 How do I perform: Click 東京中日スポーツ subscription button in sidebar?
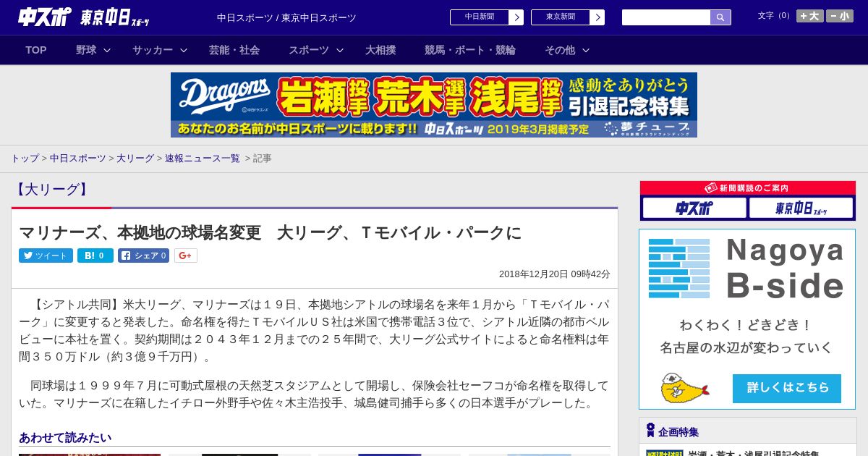[x=801, y=208]
